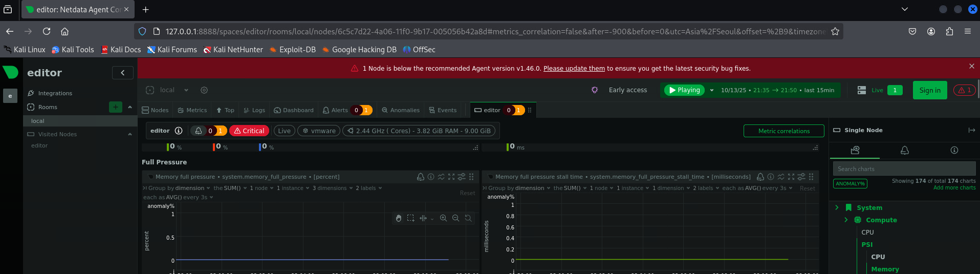Click Firefox extensions puzzle icon
This screenshot has height=274, width=980.
(949, 31)
